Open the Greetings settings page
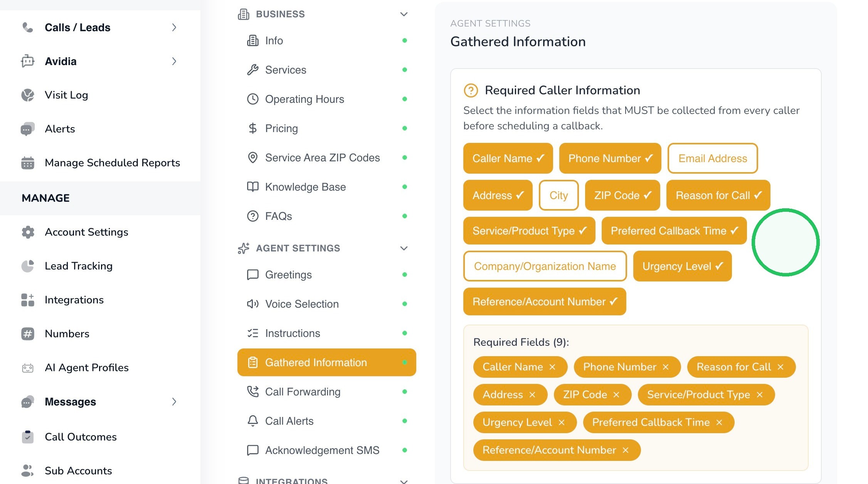 coord(326,275)
